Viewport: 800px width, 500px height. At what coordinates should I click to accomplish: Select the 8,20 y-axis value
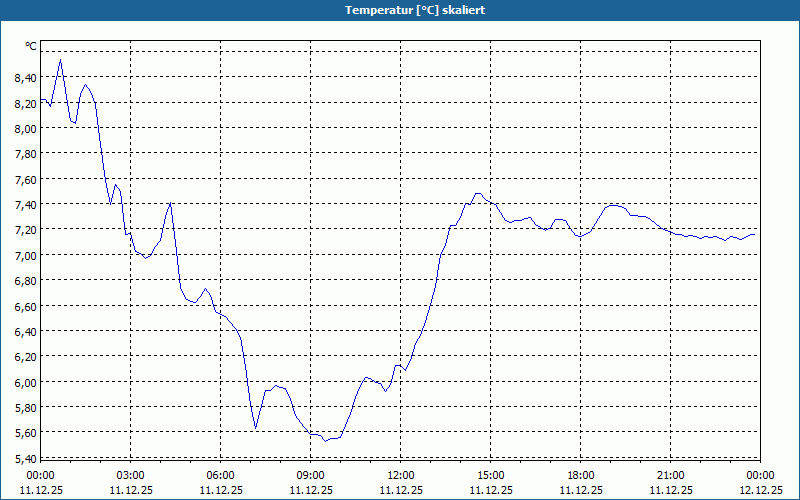tap(26, 104)
